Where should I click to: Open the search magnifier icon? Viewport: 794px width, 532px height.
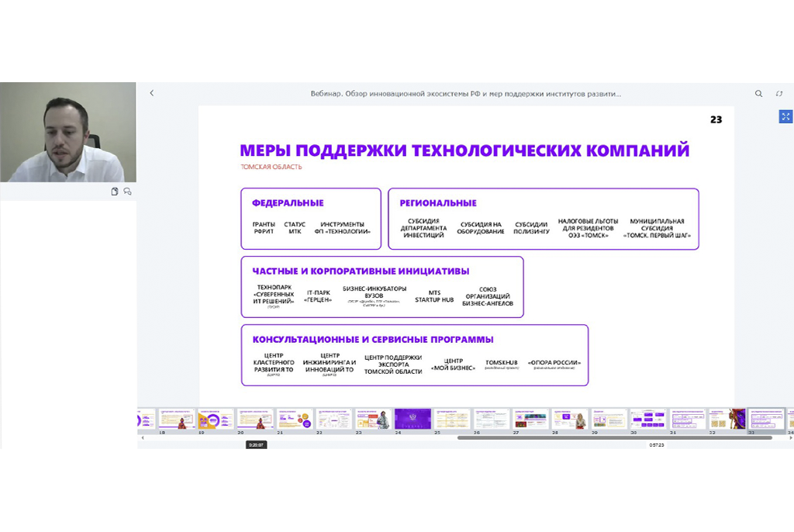coord(758,93)
